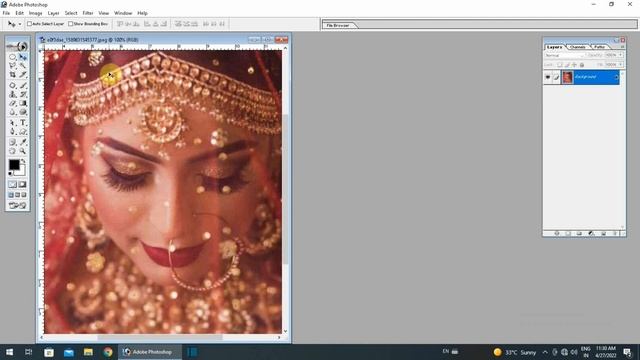The width and height of the screenshot is (640, 360).
Task: Open the Opacity dropdown arrow
Action: pyautogui.click(x=621, y=55)
